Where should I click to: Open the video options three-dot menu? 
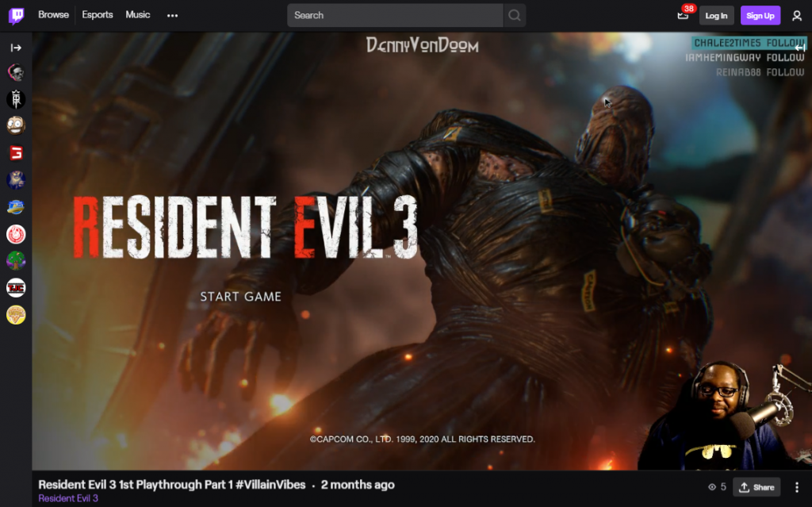tap(797, 487)
